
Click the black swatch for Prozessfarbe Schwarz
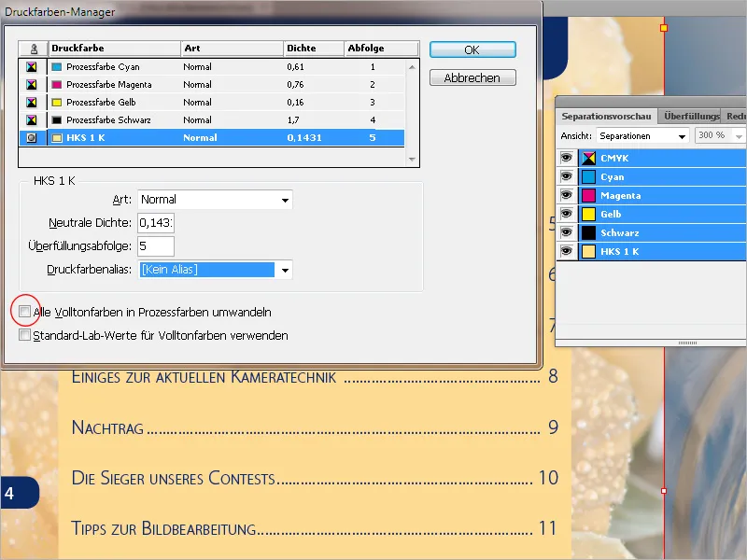tap(57, 120)
